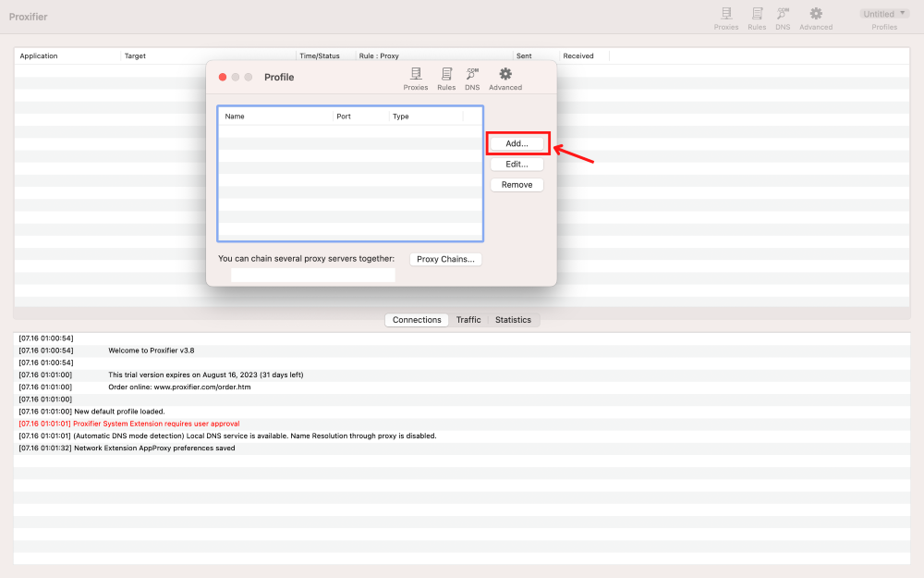Screen dimensions: 924x578
Task: Click the Sent column header
Action: pos(536,56)
